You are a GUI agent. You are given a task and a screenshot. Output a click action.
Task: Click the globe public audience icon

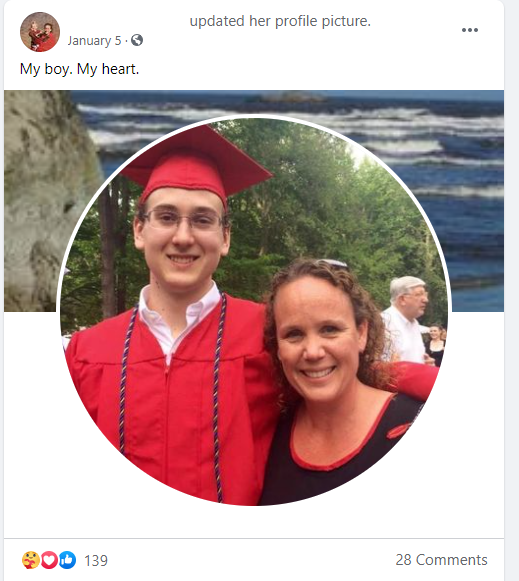137,40
